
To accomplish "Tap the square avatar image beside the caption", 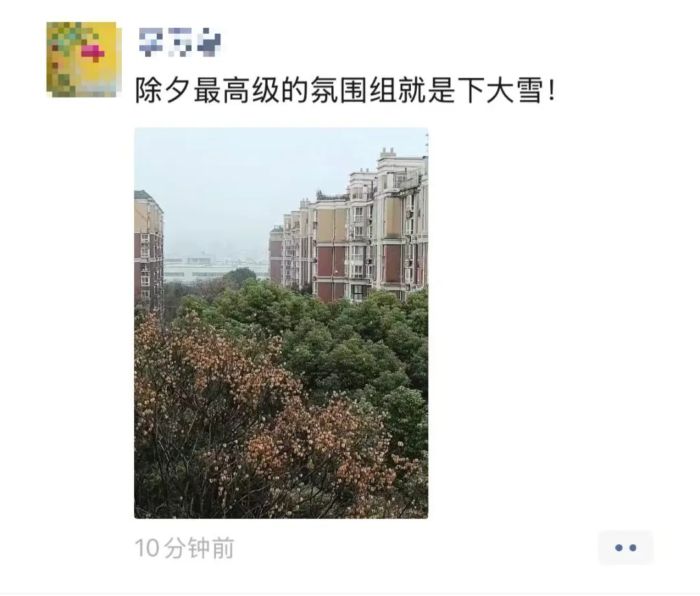I will coord(84,60).
